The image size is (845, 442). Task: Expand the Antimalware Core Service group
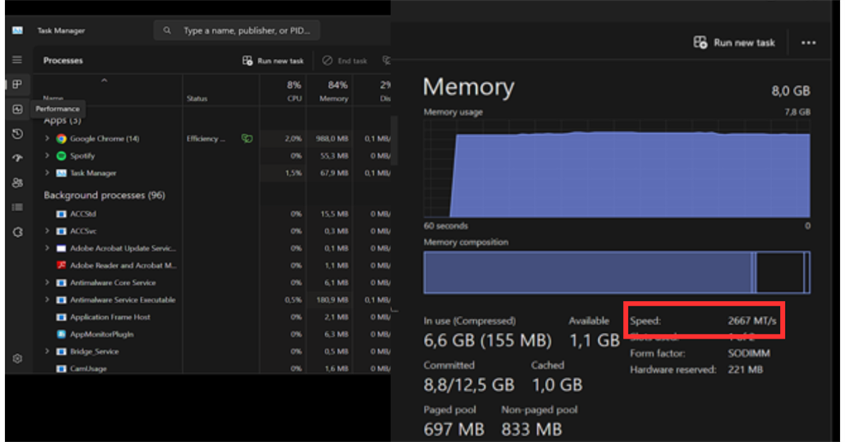tap(47, 282)
